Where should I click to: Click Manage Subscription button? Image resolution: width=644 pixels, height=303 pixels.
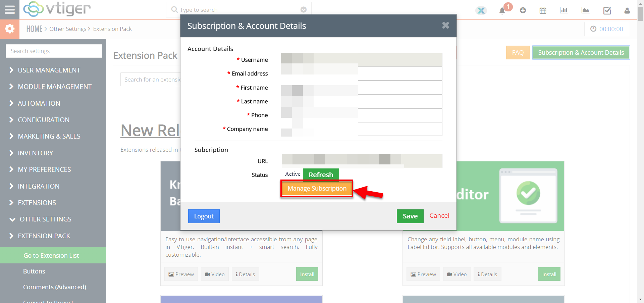(317, 189)
